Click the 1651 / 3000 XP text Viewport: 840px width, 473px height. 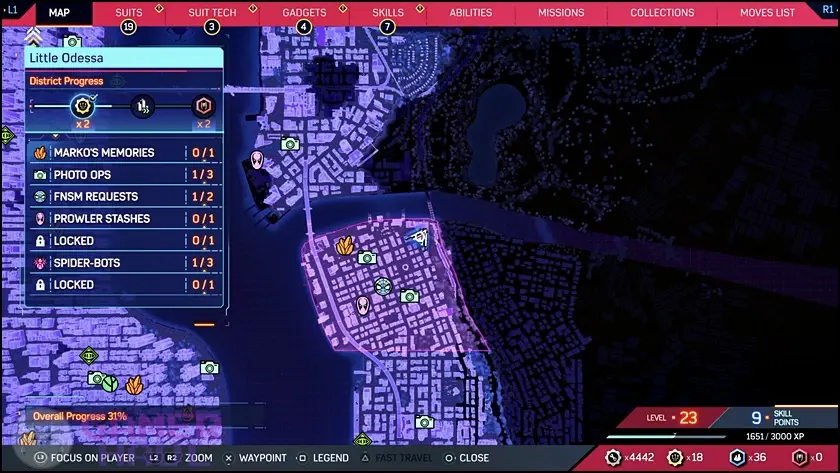click(x=775, y=436)
